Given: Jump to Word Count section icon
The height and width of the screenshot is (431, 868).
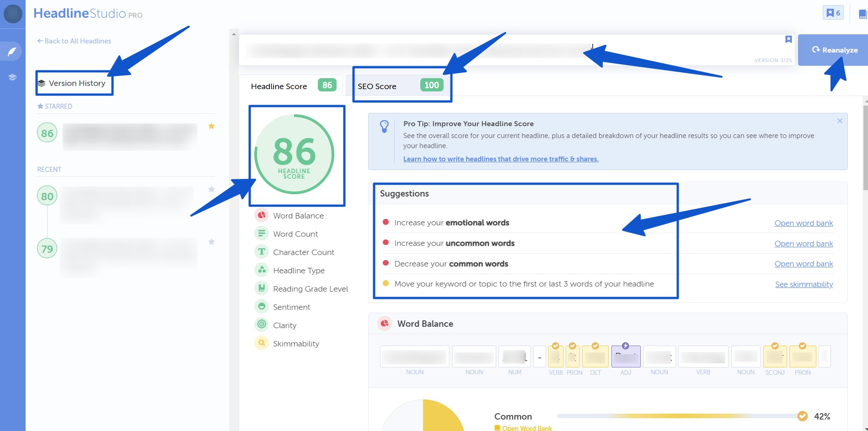Looking at the screenshot, I should [262, 234].
